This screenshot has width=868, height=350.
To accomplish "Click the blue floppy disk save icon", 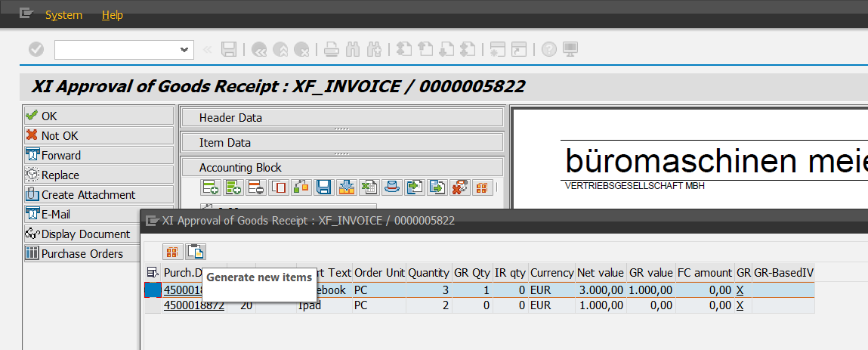I will click(324, 187).
